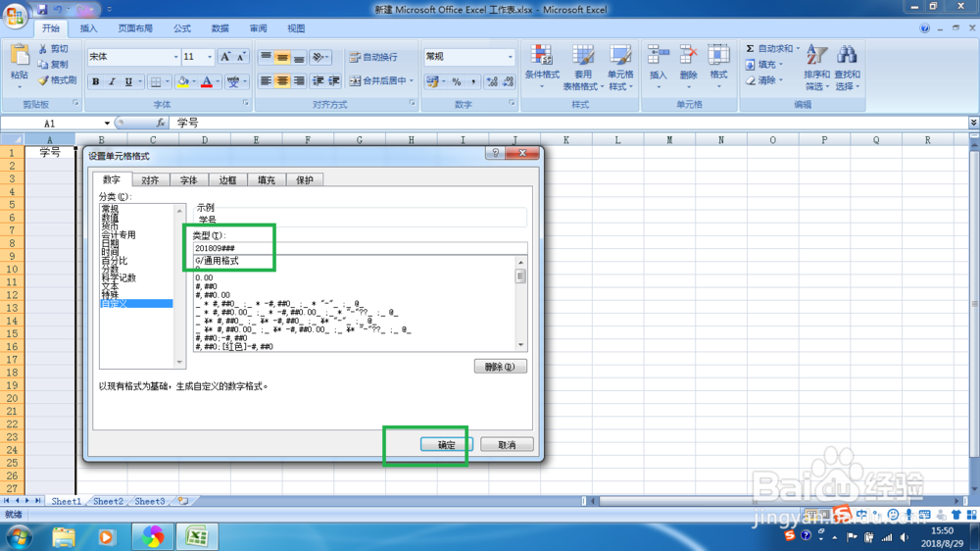Toggle Bottom Align in the alignment group
Image resolution: width=980 pixels, height=551 pixels.
coord(299,57)
